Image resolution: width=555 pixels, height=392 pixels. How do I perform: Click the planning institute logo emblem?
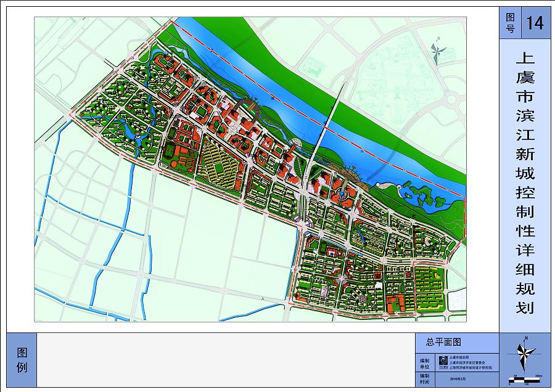(x=443, y=361)
